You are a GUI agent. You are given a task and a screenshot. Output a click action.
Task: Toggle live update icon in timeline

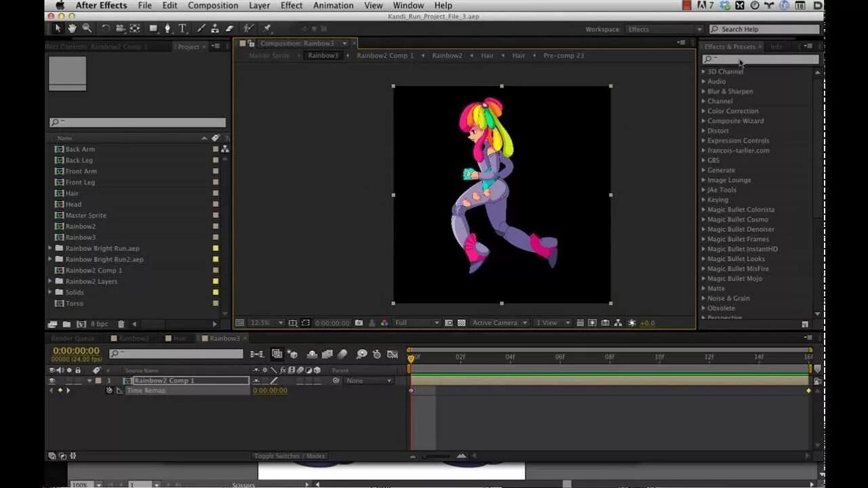[277, 354]
